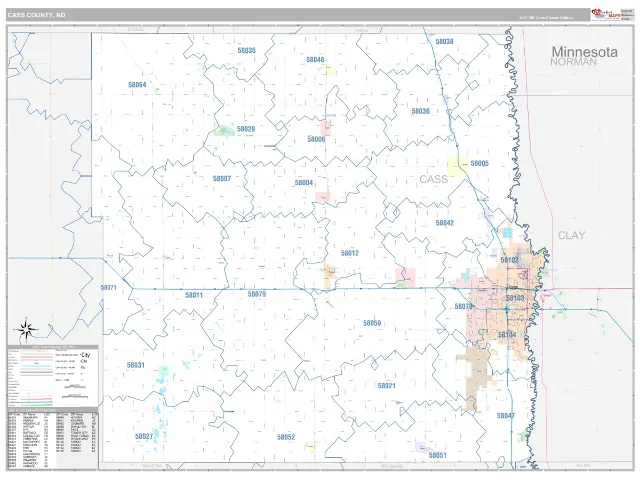640x480 pixels.
Task: Click the NORMAN county label
Action: pyautogui.click(x=573, y=62)
